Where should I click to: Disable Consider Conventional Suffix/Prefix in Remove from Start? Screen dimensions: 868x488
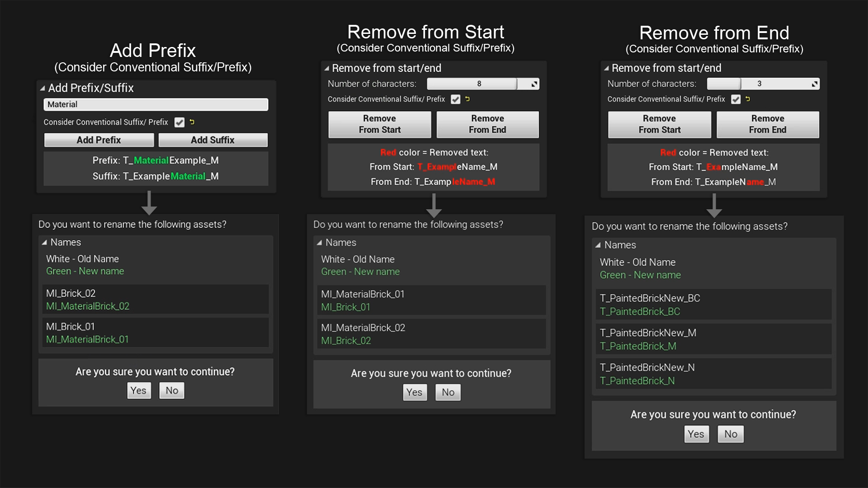(x=455, y=99)
